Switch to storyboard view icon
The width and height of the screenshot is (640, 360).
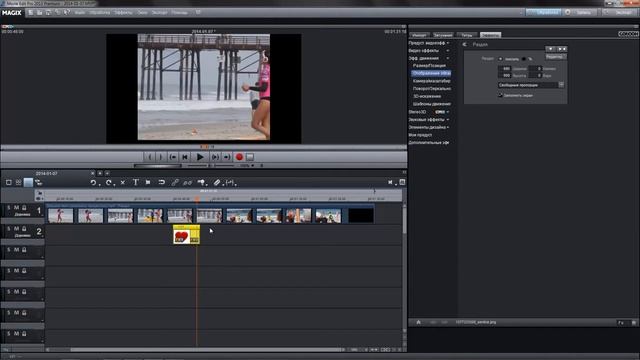[9, 182]
